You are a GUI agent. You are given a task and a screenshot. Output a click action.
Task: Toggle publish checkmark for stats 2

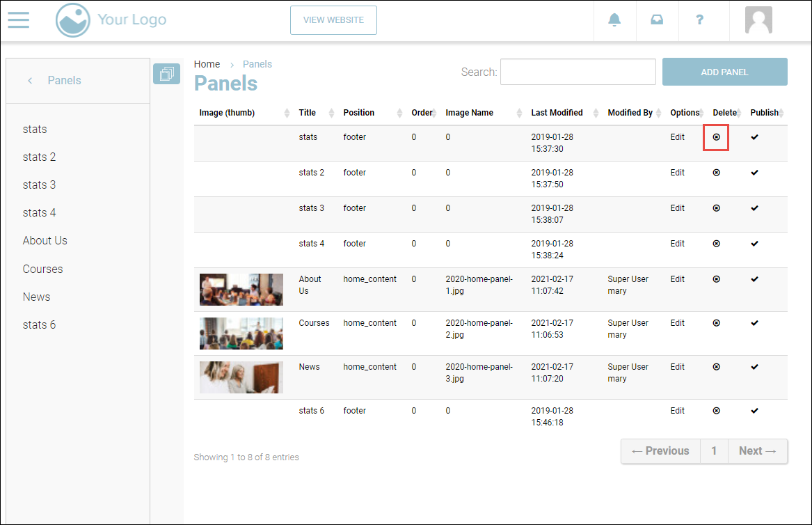click(755, 173)
